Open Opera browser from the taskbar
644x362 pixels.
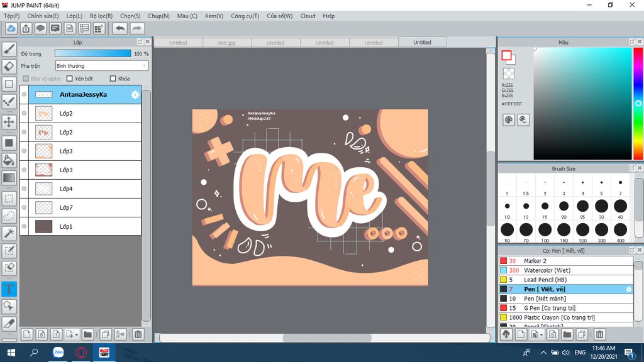(81, 353)
